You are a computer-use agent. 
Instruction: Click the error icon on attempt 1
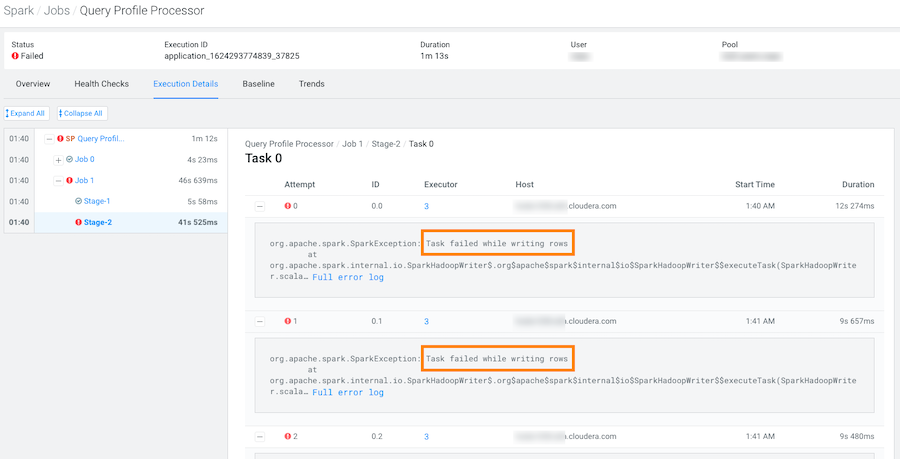288,321
